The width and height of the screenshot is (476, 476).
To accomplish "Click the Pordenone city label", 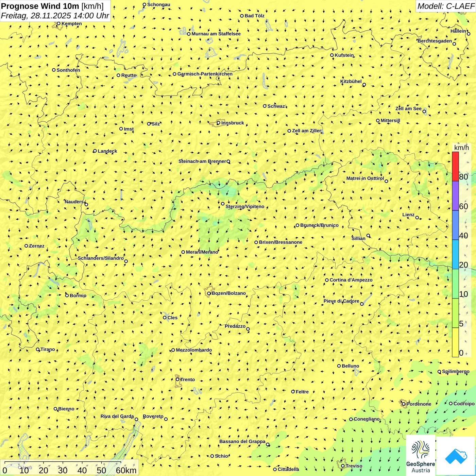I will point(419,404).
